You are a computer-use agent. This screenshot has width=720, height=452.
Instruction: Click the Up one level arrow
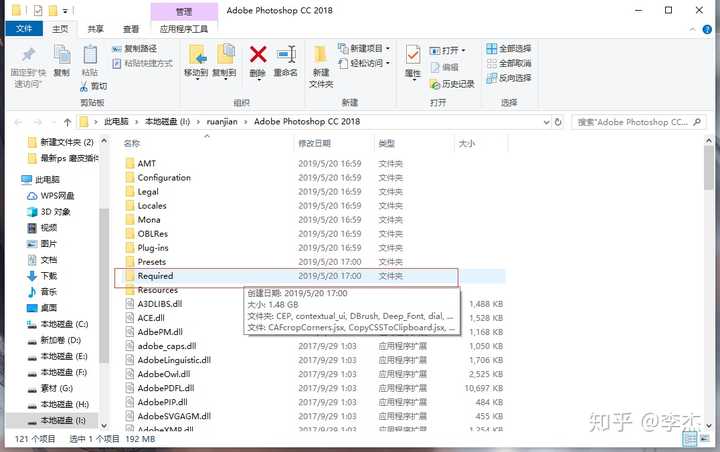coord(68,122)
